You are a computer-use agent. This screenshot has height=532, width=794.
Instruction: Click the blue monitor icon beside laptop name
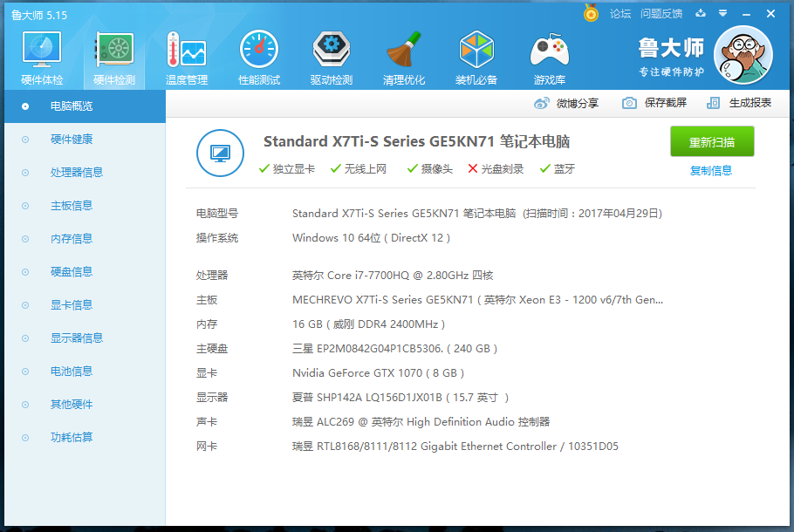pos(220,152)
